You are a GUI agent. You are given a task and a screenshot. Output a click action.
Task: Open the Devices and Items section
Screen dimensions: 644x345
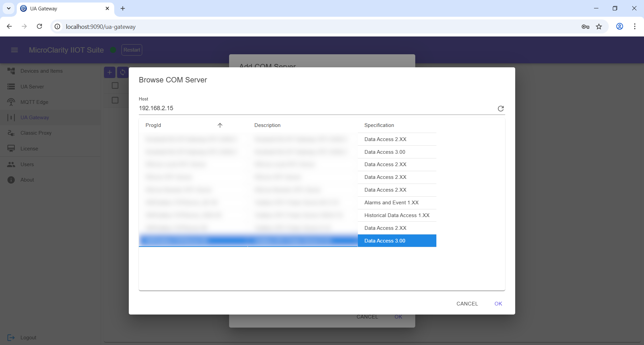41,71
